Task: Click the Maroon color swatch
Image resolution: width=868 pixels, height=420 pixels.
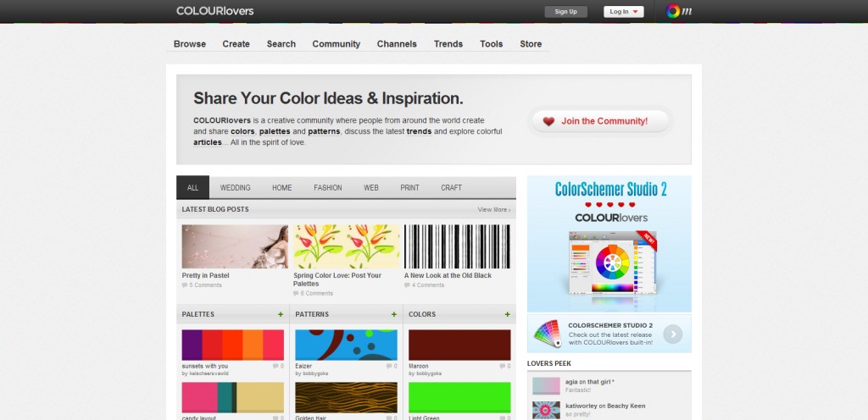Action: 459,345
